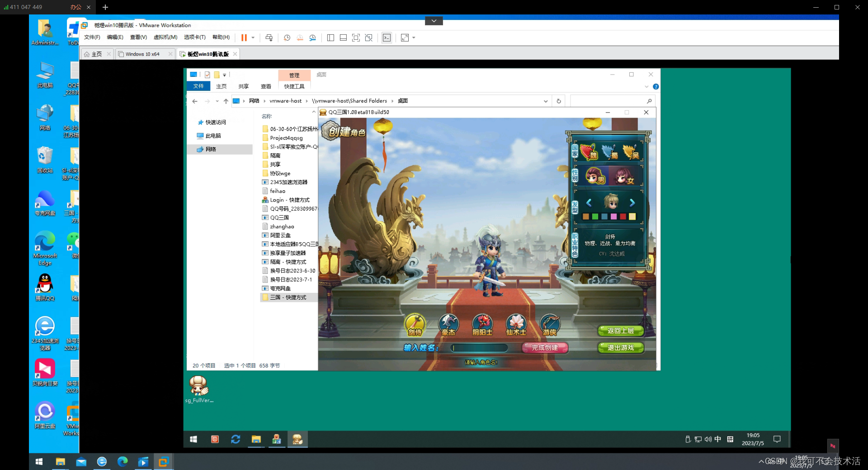This screenshot has width=868, height=470.
Task: Open the power options dropdown beside pause
Action: click(x=253, y=38)
